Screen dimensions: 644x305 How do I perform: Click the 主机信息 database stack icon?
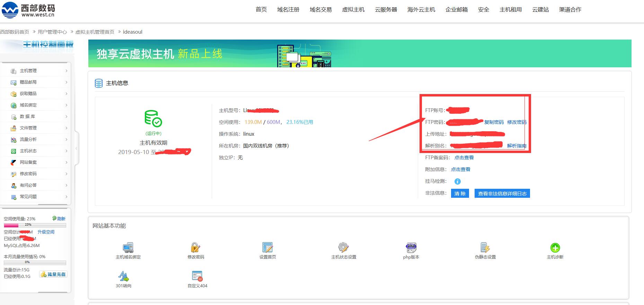coord(99,83)
